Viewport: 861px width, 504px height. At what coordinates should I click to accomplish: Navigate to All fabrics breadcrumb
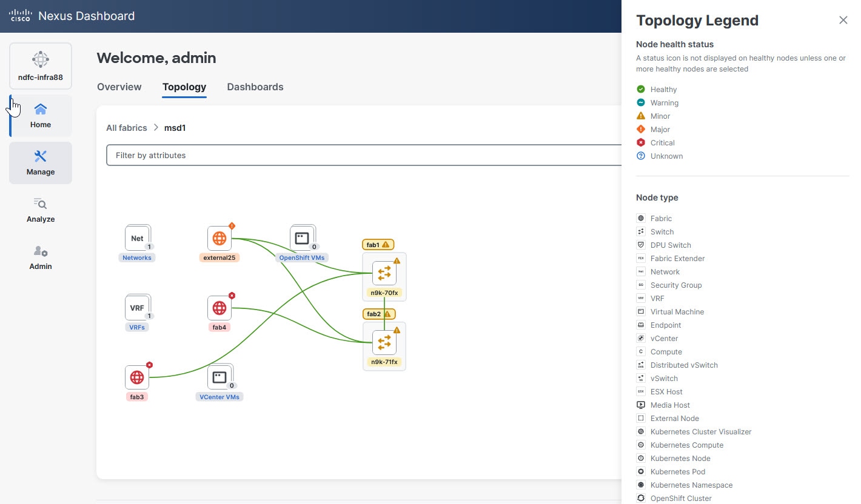tap(127, 128)
